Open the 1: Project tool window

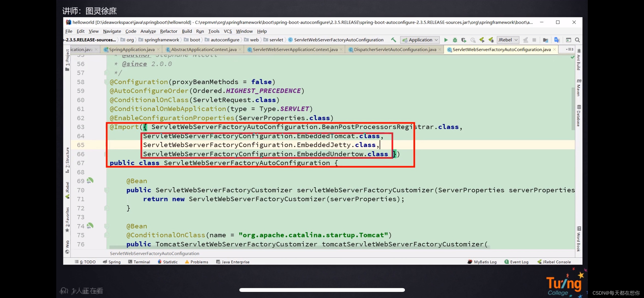click(x=67, y=60)
